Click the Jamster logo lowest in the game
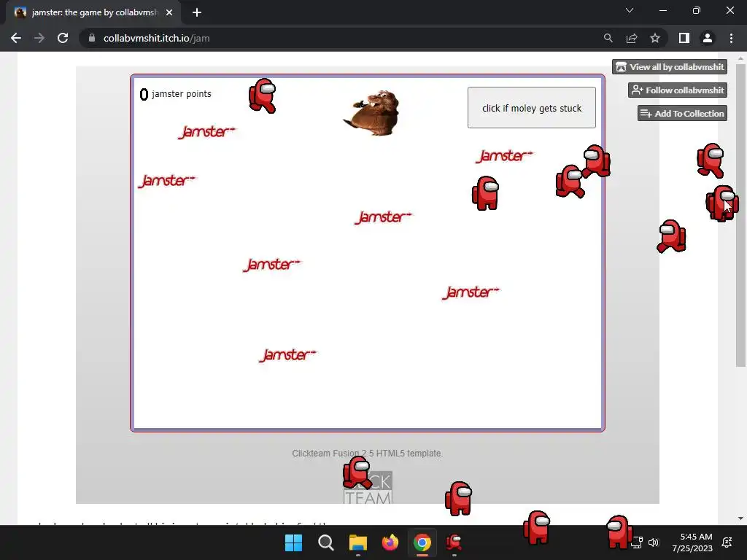The image size is (747, 560). pos(287,355)
